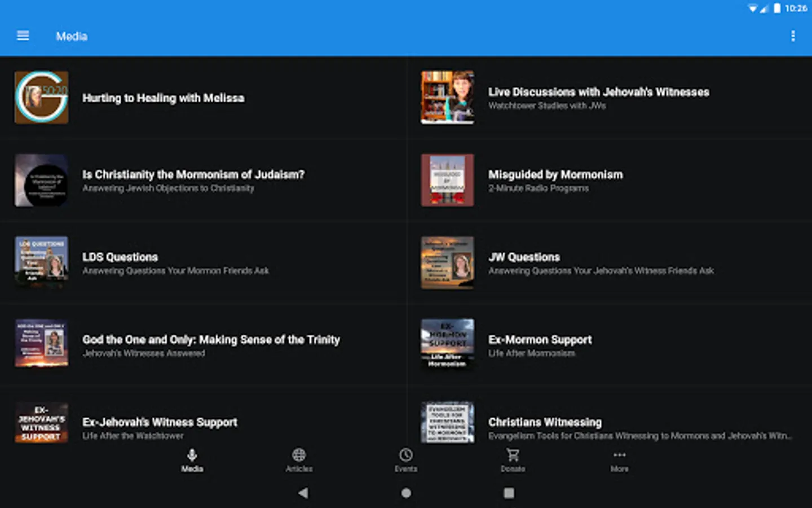
Task: Select God the One and Only title
Action: [211, 340]
